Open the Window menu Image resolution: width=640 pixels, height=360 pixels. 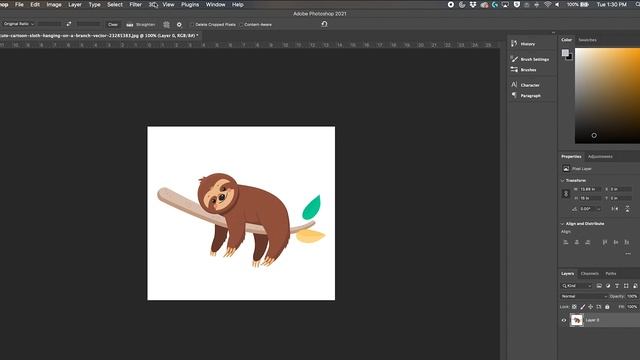tap(216, 4)
